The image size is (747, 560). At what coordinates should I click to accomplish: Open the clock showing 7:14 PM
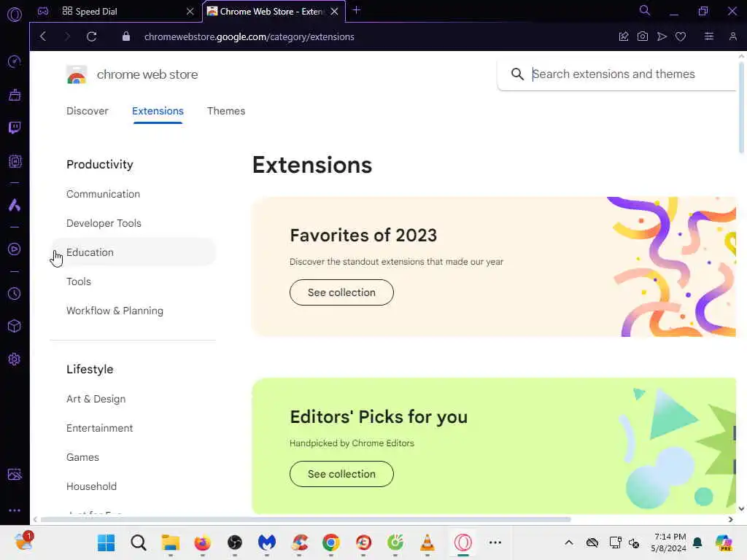tap(669, 542)
